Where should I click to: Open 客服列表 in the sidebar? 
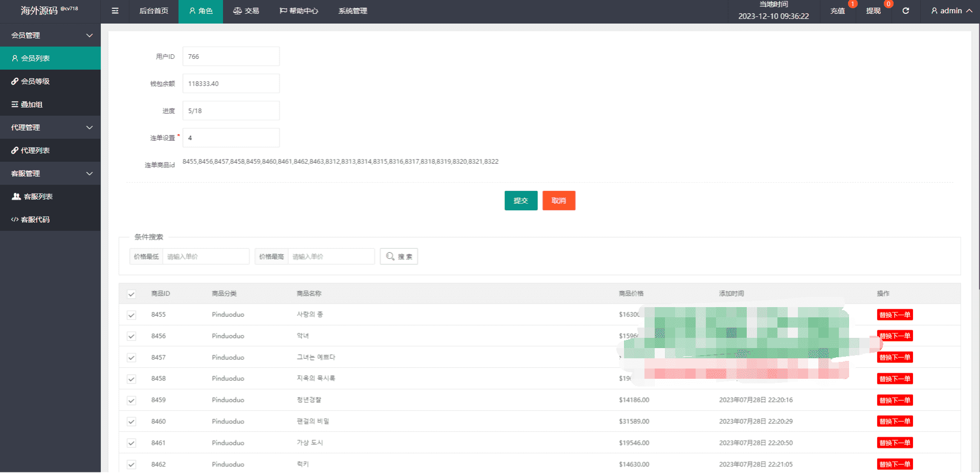pyautogui.click(x=50, y=197)
